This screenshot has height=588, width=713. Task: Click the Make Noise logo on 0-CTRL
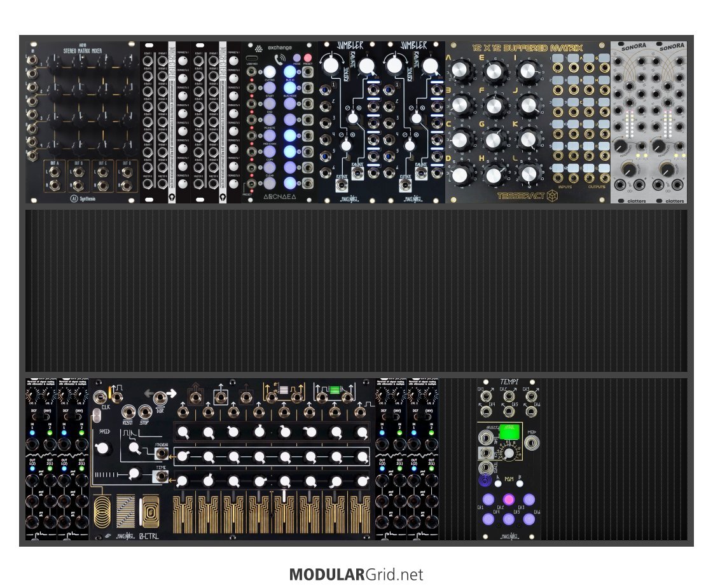coord(125,537)
